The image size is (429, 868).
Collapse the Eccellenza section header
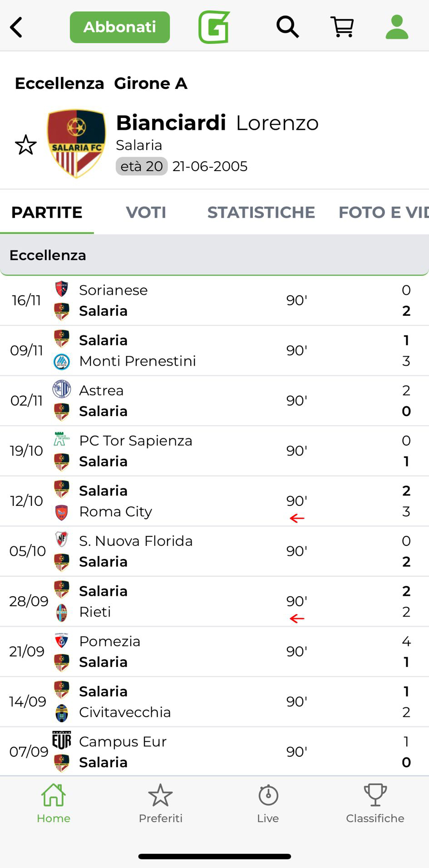click(214, 255)
